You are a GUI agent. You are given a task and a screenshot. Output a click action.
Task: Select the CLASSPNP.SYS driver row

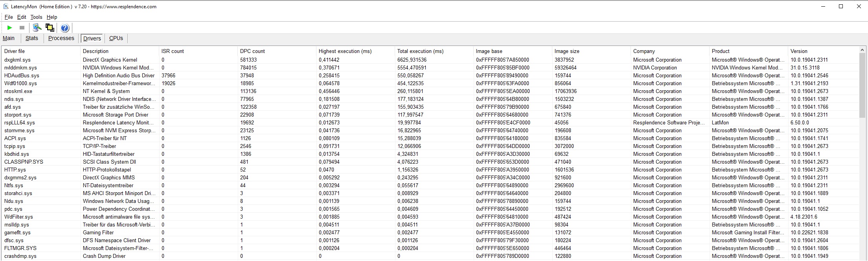pos(430,162)
